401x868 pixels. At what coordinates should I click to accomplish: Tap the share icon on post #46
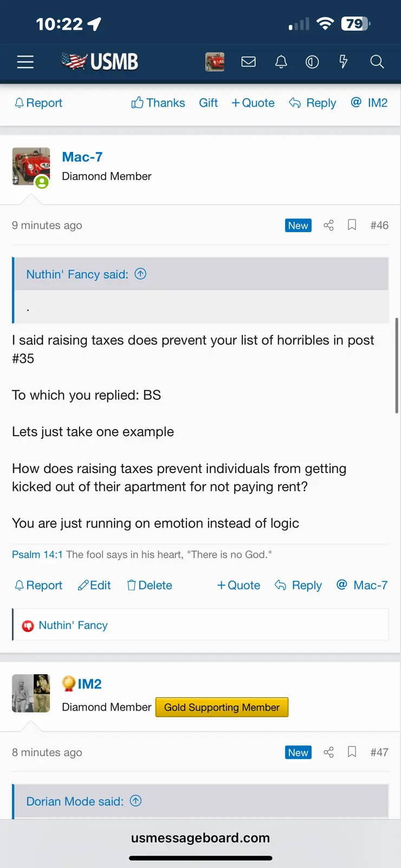(x=328, y=225)
